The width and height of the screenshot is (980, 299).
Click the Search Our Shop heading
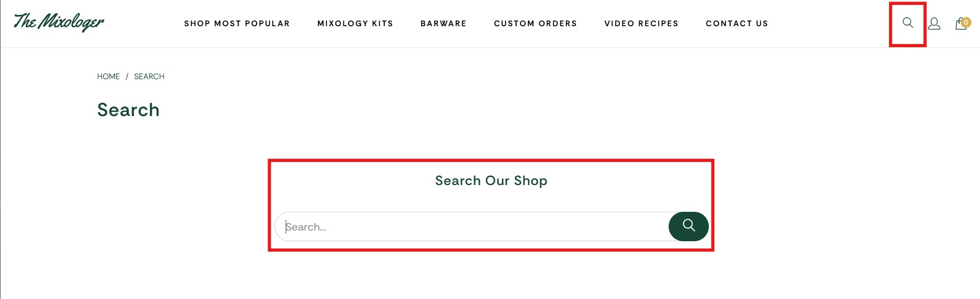coord(491,181)
